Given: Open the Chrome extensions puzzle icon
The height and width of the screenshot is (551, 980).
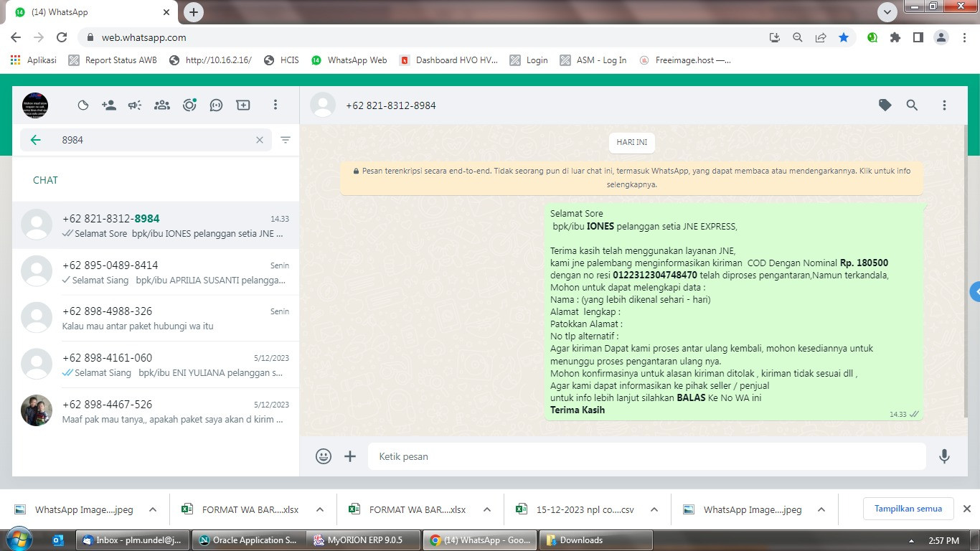Looking at the screenshot, I should (895, 37).
